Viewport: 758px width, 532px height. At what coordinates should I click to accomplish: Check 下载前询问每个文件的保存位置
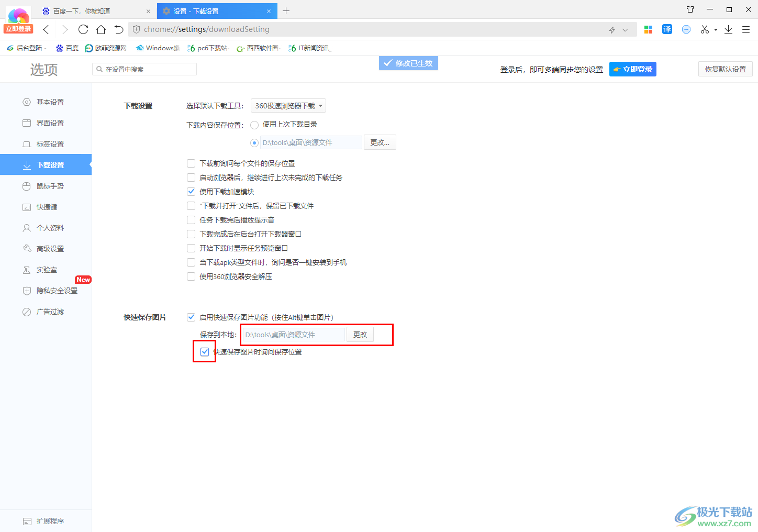(191, 163)
